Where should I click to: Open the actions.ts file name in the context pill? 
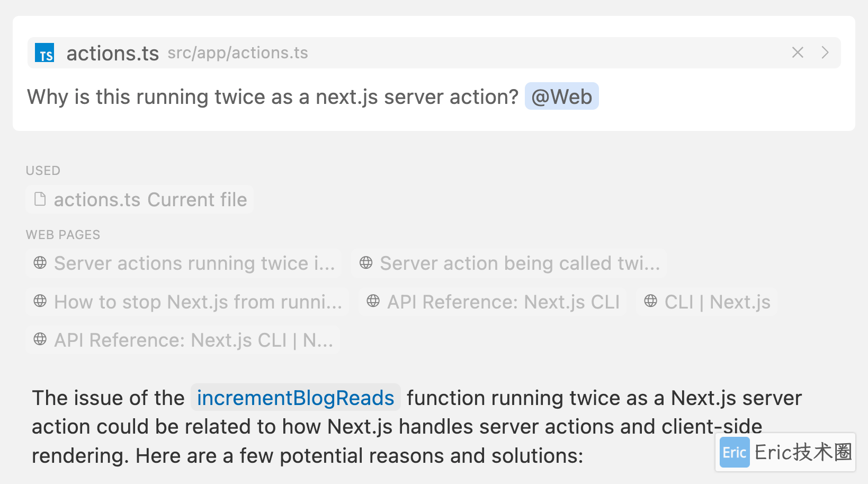112,53
